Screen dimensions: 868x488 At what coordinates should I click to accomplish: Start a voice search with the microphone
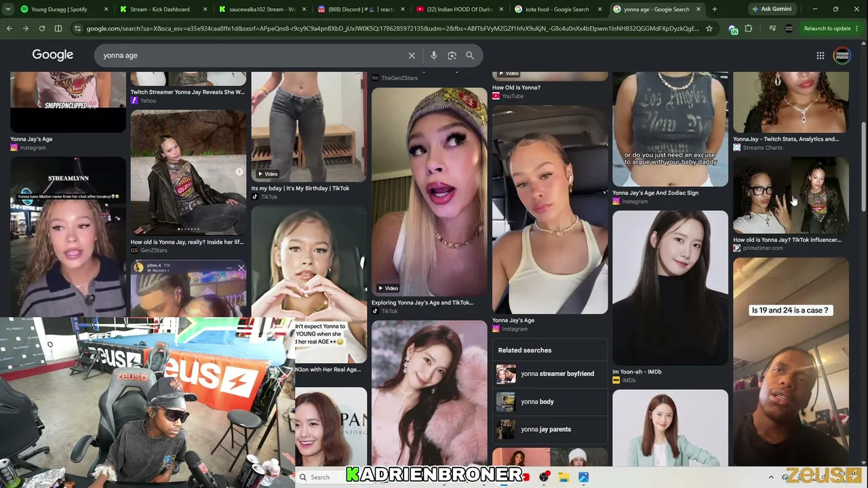pyautogui.click(x=434, y=56)
